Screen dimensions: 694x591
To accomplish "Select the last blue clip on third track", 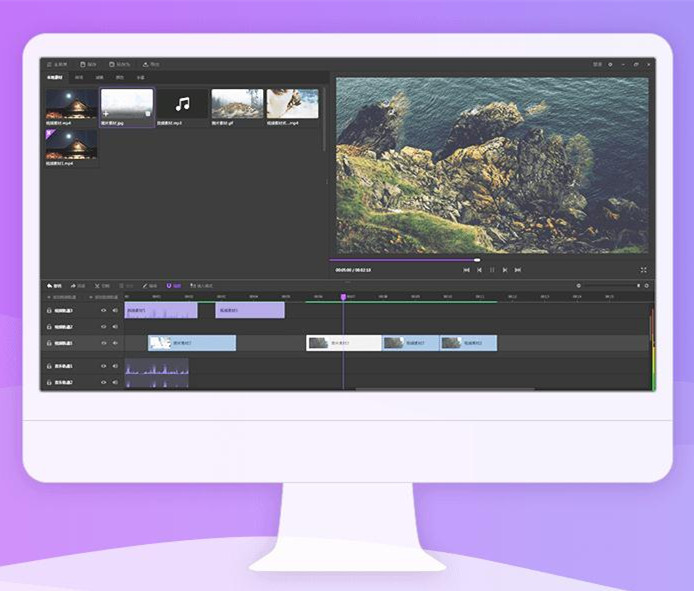I will click(x=468, y=343).
